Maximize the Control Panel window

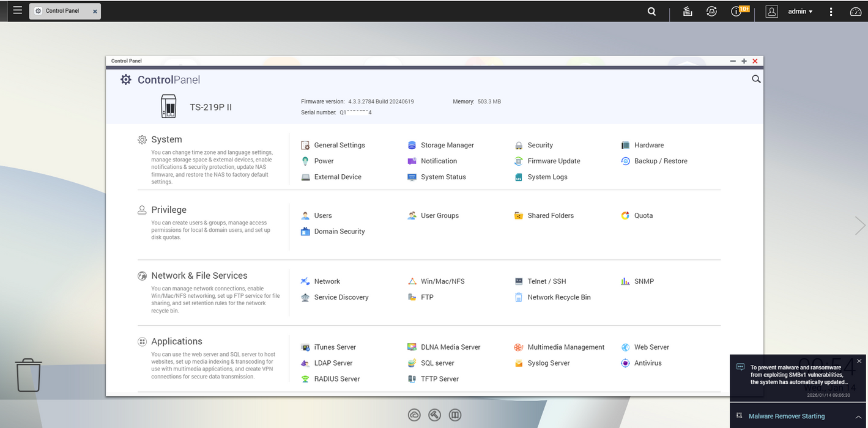point(744,61)
